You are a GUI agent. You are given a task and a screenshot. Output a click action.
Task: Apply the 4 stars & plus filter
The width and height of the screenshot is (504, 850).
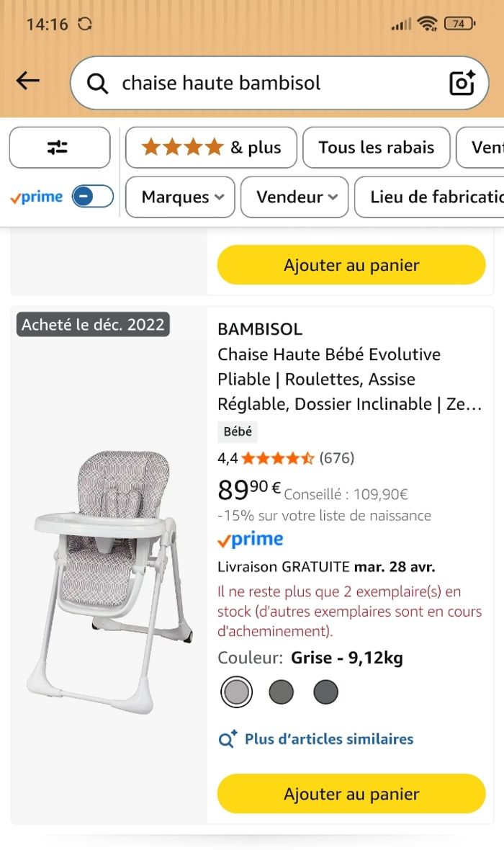tap(211, 148)
